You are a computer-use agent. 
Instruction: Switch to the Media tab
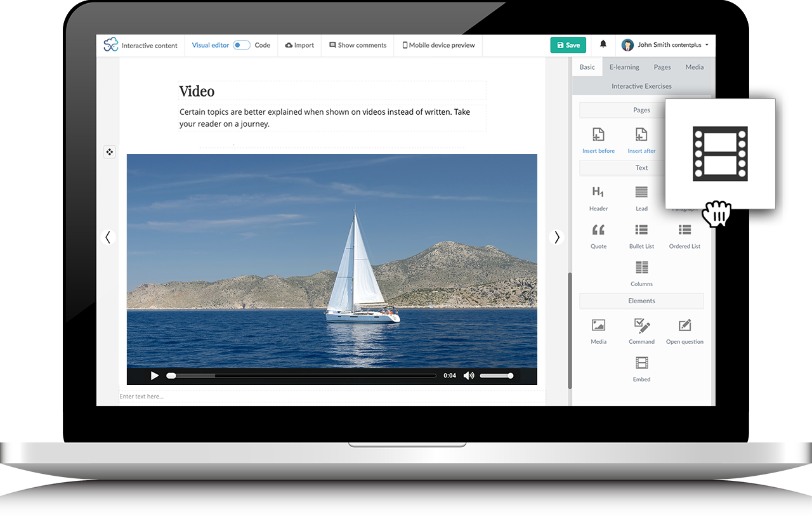[x=695, y=67]
